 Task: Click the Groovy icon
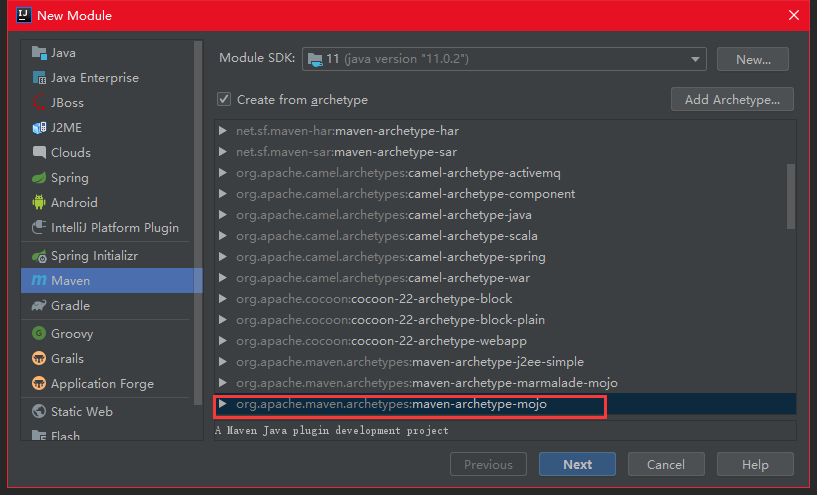(39, 333)
